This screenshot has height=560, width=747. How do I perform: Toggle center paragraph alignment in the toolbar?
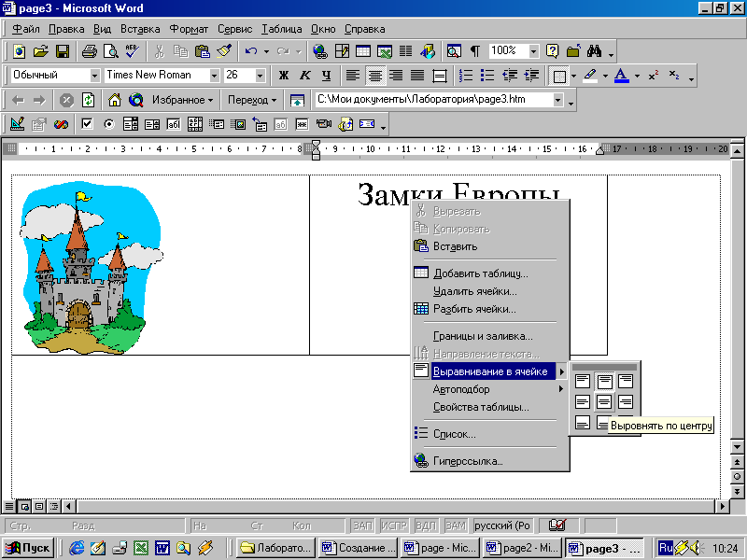(375, 76)
